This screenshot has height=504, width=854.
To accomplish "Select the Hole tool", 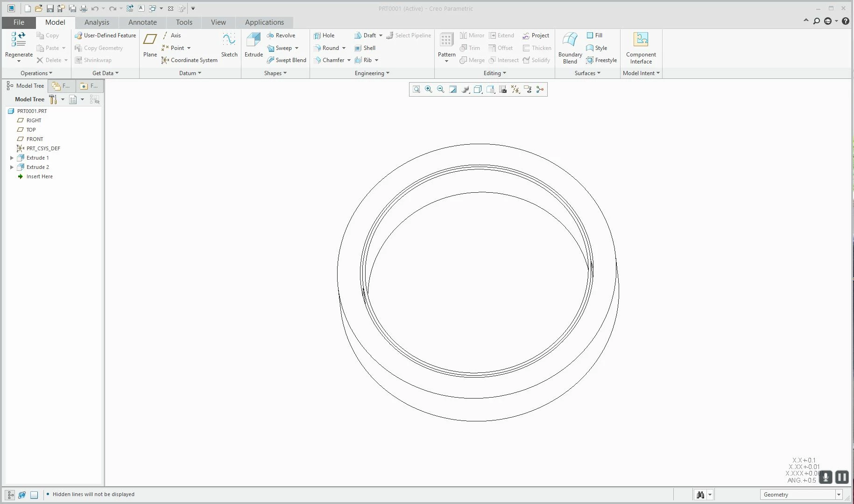I will coord(325,35).
